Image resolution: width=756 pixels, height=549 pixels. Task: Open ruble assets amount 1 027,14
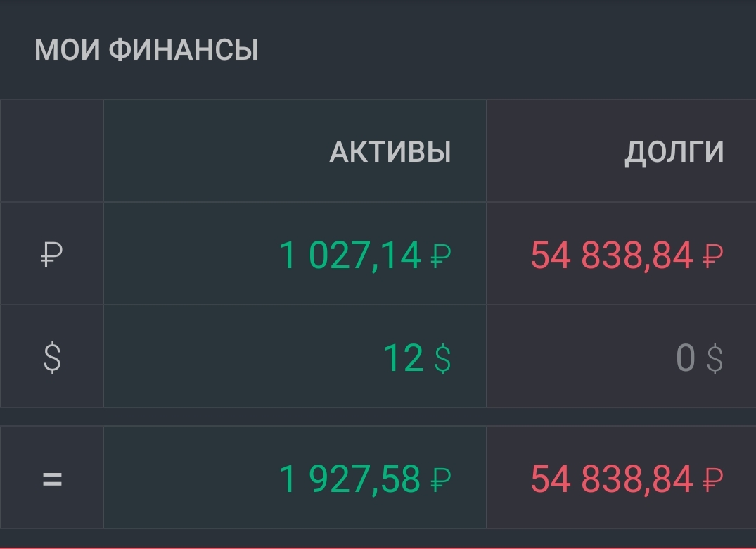350,255
